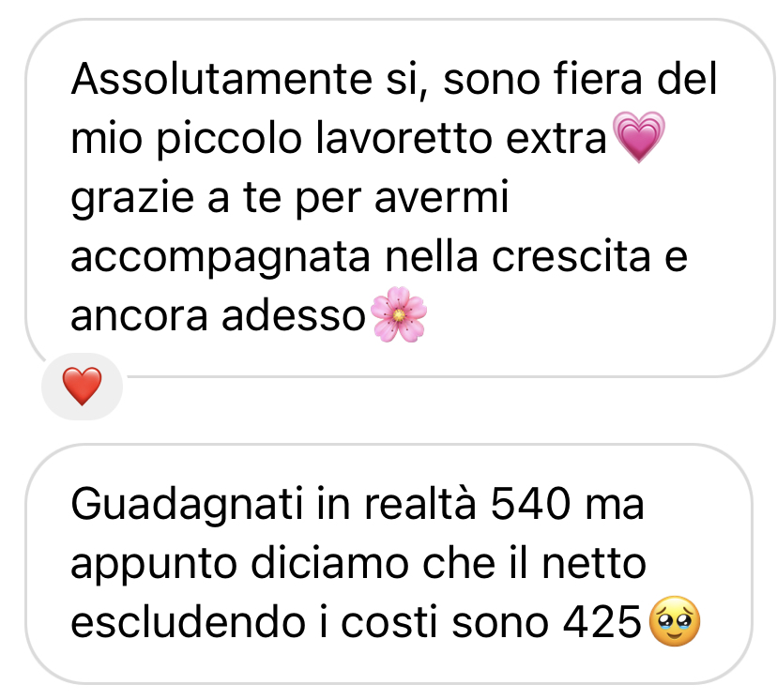777x700 pixels.
Task: Click the word "escludendo" in the second message
Action: point(189,622)
